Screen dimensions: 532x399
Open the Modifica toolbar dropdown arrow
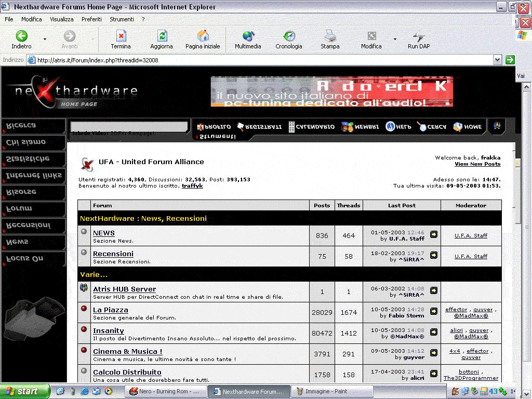click(x=395, y=39)
